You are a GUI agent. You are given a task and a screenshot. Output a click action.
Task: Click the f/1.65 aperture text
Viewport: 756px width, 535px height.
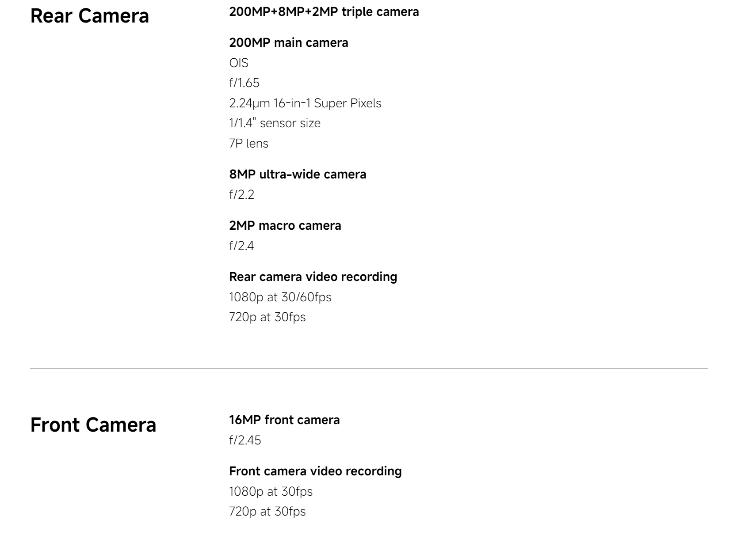[244, 83]
